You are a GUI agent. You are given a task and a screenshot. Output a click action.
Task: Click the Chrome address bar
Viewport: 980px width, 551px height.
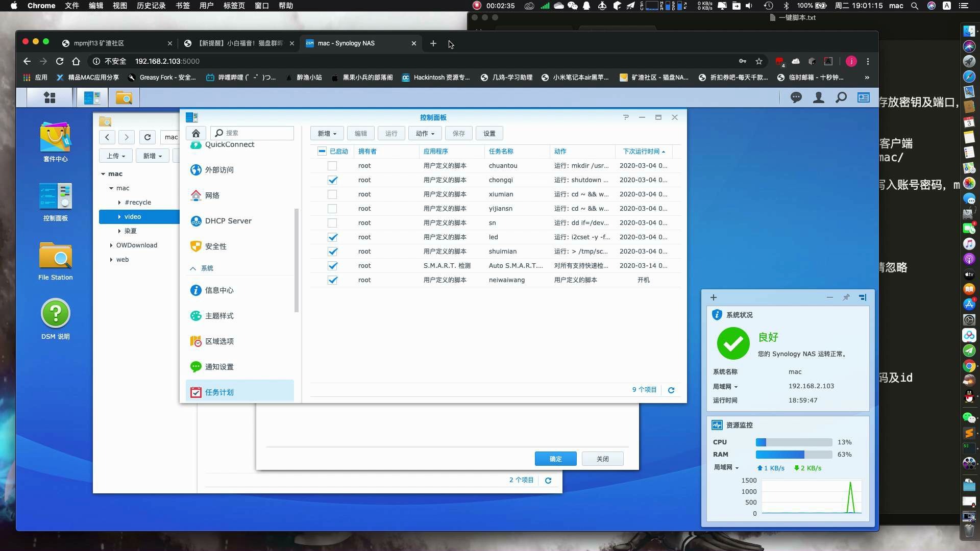click(413, 61)
